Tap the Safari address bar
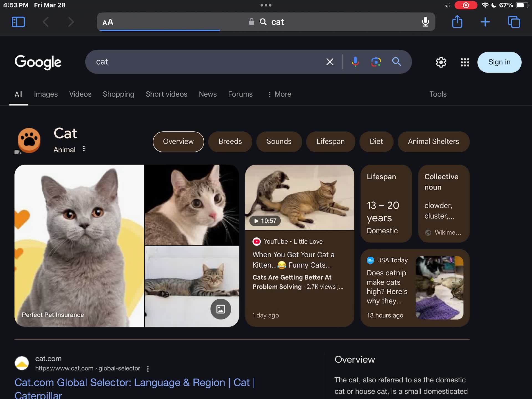 click(266, 22)
